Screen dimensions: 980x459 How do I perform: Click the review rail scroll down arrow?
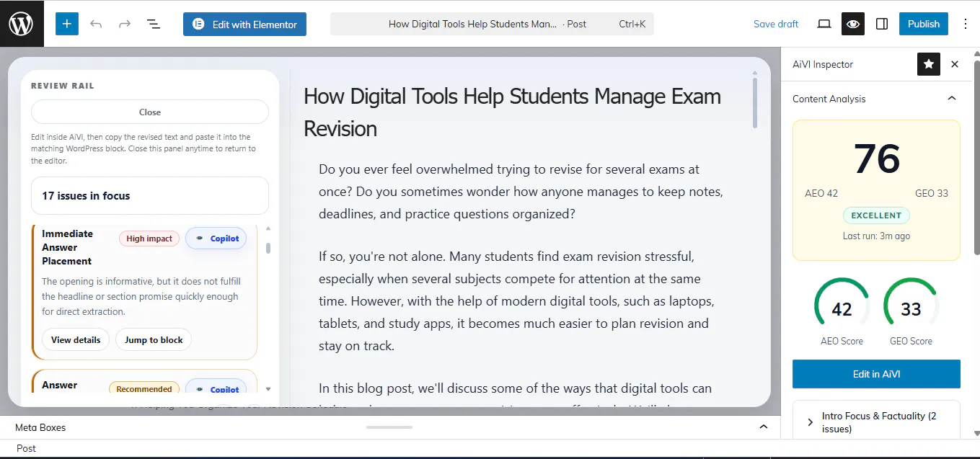pos(268,389)
